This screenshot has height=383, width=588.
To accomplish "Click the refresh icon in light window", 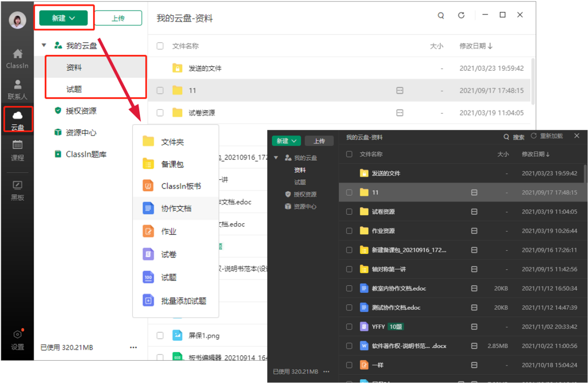I will 461,15.
